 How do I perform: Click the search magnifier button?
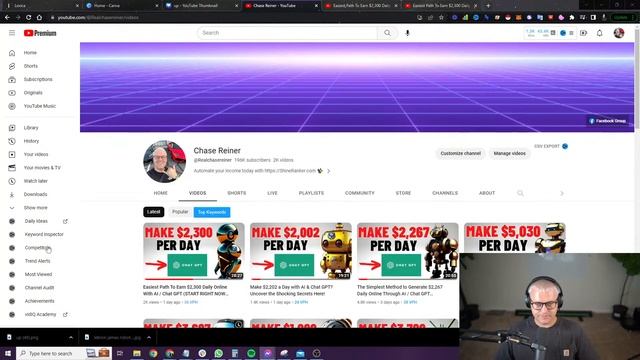[387, 33]
